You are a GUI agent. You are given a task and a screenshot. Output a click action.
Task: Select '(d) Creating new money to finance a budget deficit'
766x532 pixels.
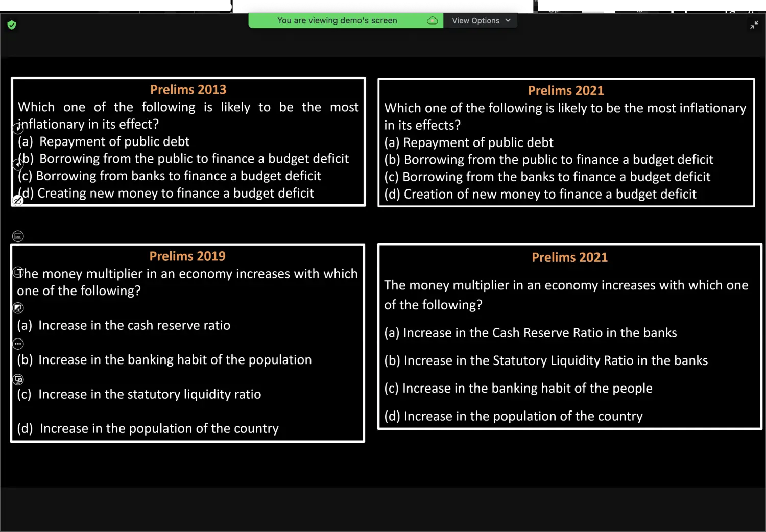[166, 194]
